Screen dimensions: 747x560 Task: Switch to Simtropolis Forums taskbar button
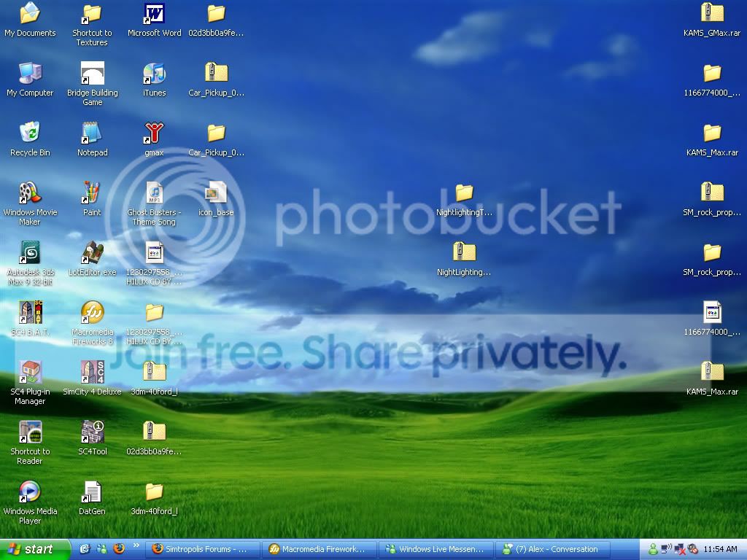(201, 550)
